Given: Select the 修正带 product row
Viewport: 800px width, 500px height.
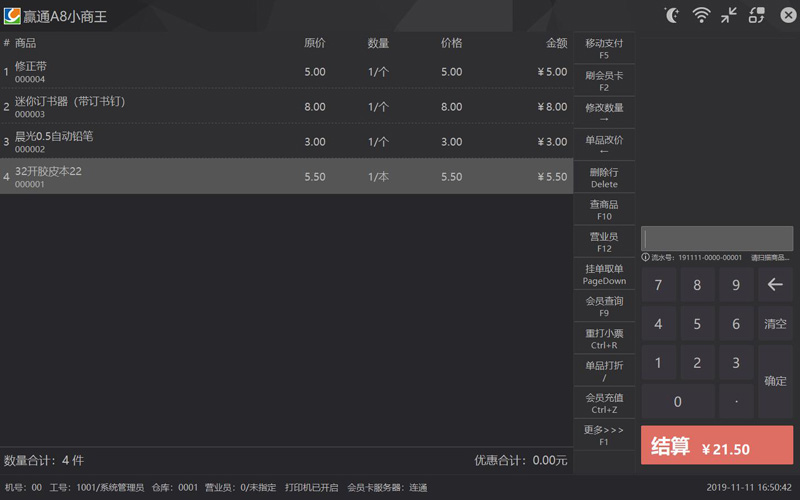Looking at the screenshot, I should point(286,72).
